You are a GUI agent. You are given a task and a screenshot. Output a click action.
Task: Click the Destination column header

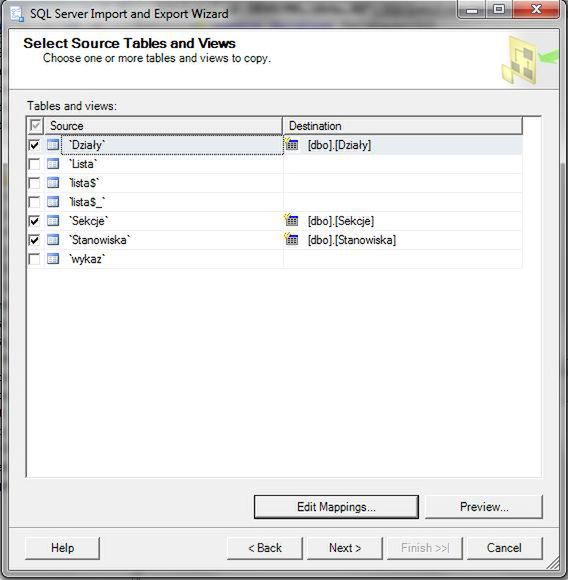point(403,126)
